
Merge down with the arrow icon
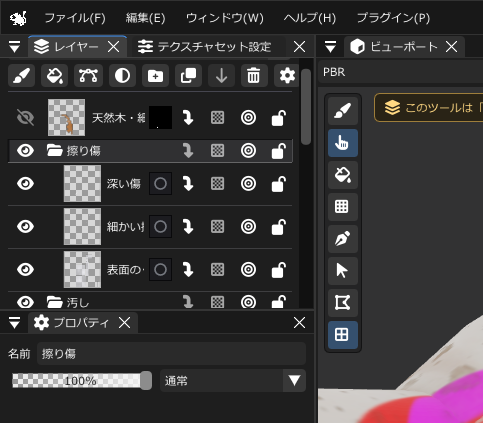[x=221, y=76]
